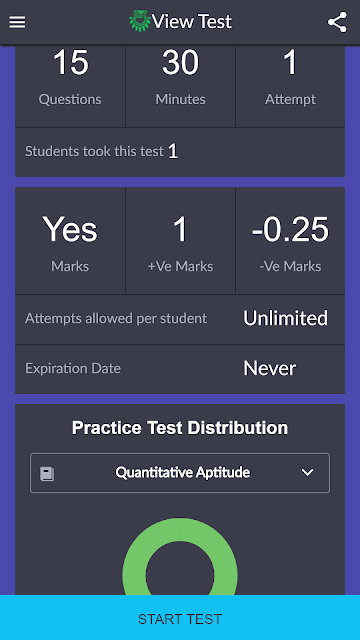Click the Attempts allowed per student row
This screenshot has width=360, height=640.
pyautogui.click(x=180, y=320)
